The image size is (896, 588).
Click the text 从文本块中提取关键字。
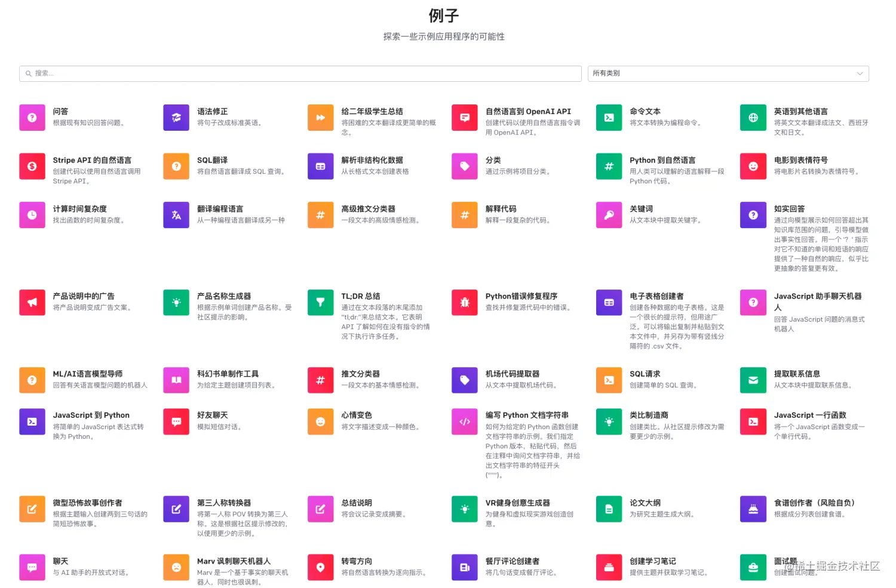tap(665, 220)
